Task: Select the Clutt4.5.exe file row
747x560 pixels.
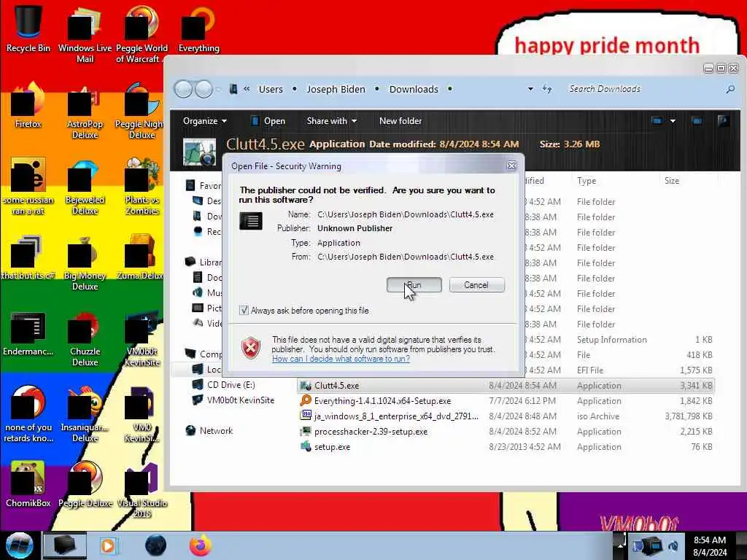Action: (506, 385)
